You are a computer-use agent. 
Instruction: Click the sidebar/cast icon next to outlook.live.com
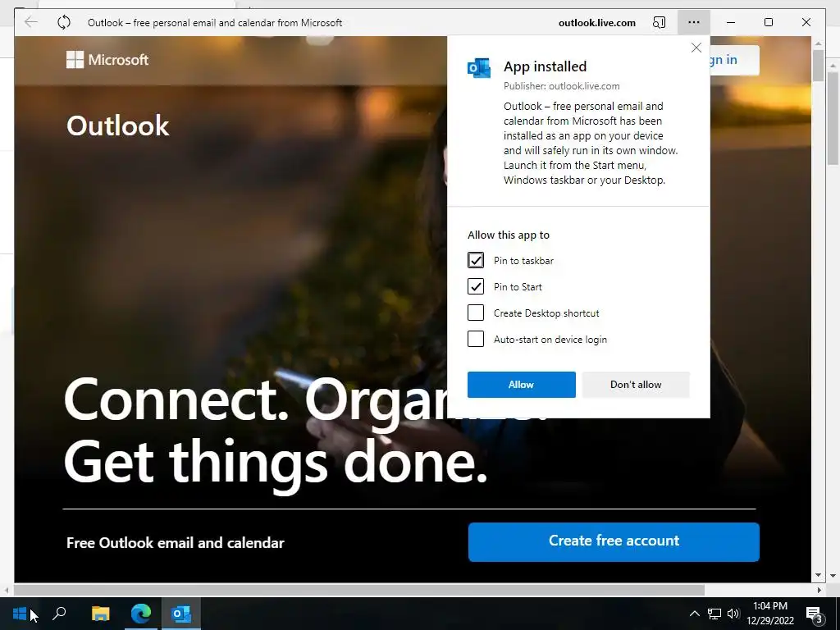click(x=659, y=22)
